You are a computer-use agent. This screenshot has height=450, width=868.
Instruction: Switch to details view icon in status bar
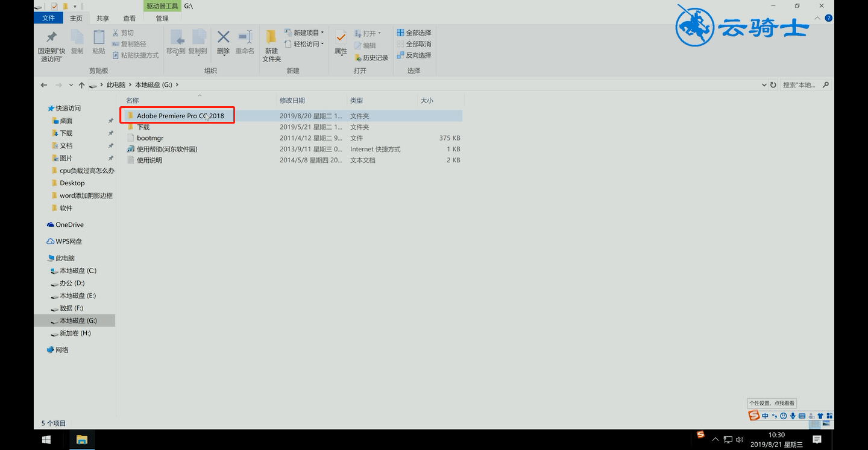815,423
